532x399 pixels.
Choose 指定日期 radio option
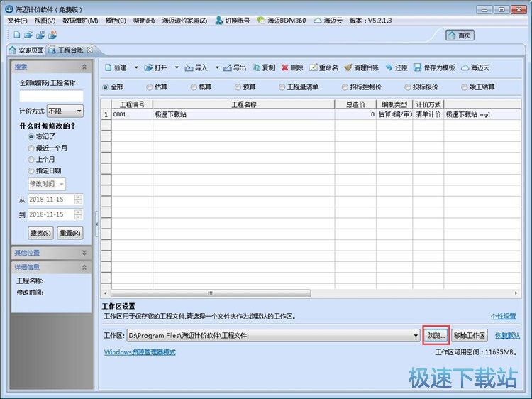click(x=31, y=170)
